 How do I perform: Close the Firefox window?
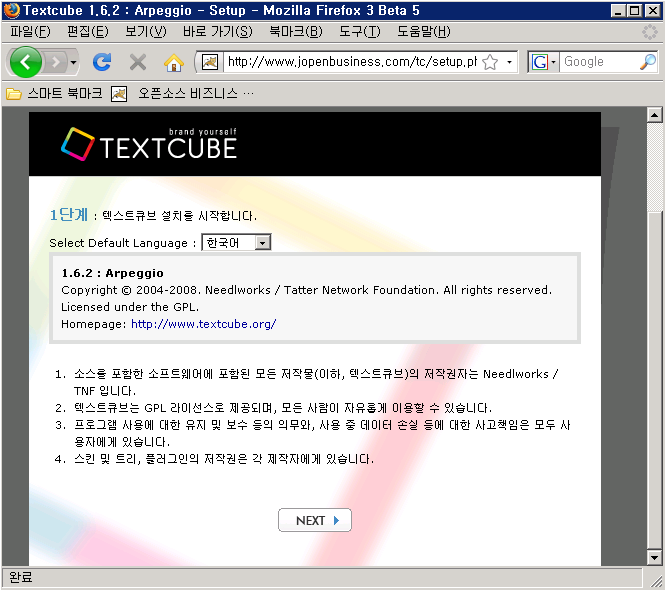652,11
